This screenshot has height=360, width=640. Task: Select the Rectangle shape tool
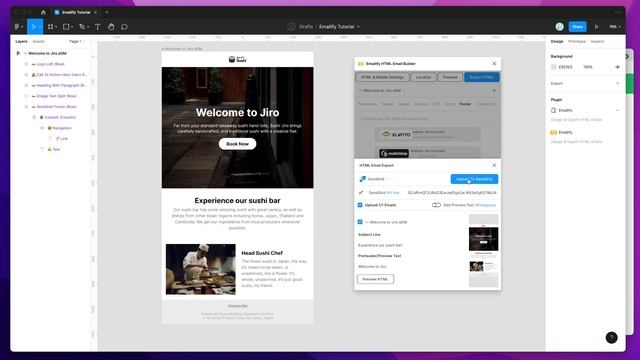pos(66,27)
